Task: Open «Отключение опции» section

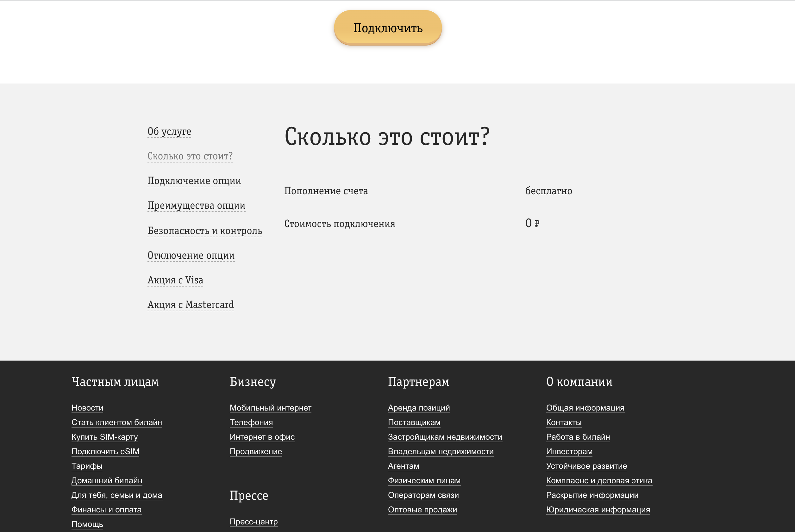Action: [x=191, y=255]
